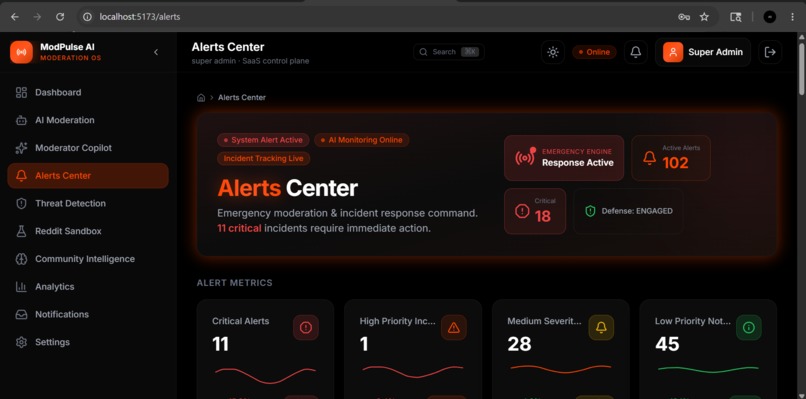Open AI Moderation page
Viewport: 806px width, 399px height.
pyautogui.click(x=88, y=120)
